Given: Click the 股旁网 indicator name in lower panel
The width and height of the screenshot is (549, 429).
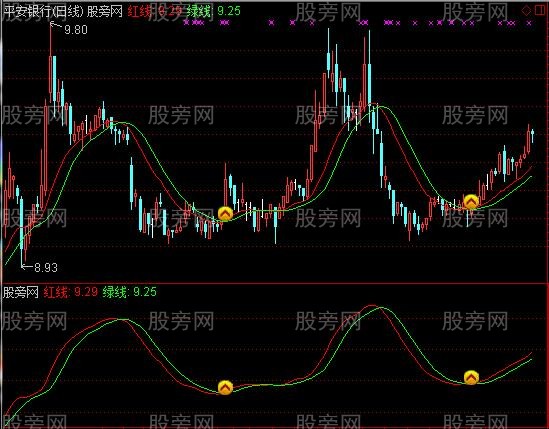Looking at the screenshot, I should [21, 292].
